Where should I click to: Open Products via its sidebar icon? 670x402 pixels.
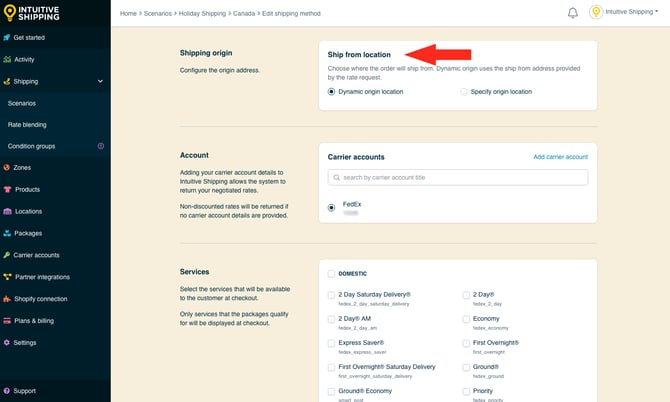coord(8,189)
